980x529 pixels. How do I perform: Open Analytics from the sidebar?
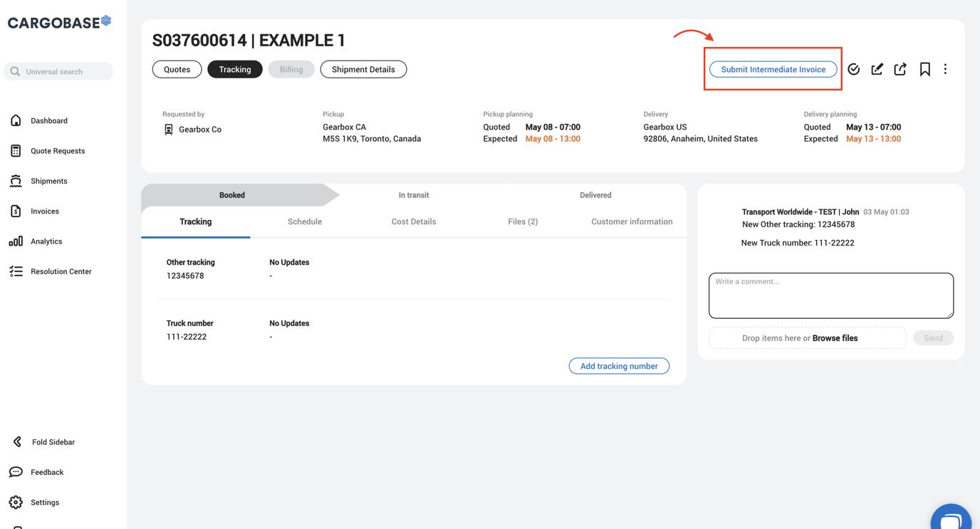(x=46, y=241)
